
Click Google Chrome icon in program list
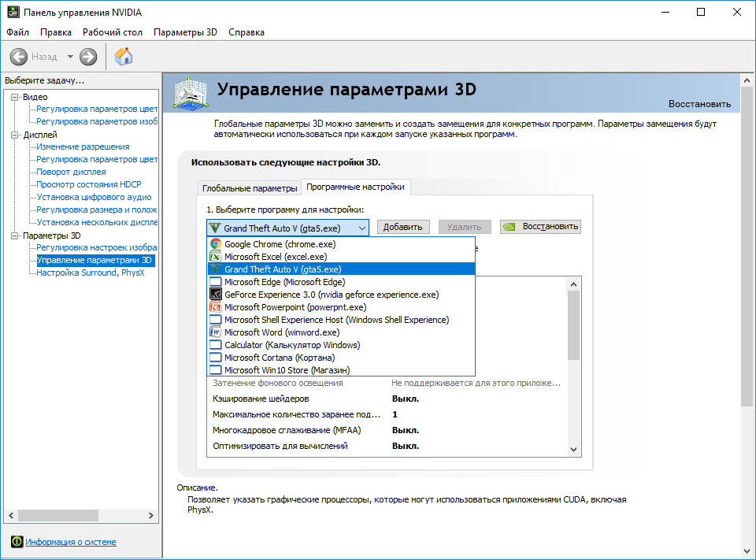pyautogui.click(x=216, y=244)
